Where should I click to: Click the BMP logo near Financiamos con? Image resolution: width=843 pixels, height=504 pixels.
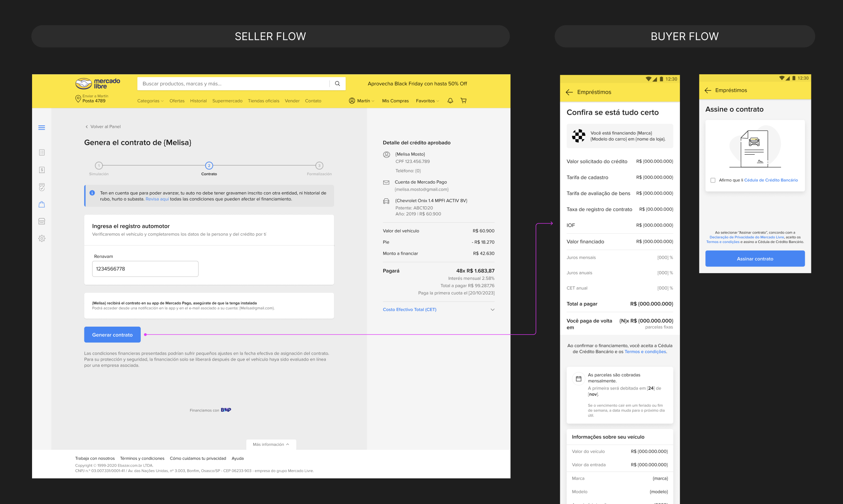pyautogui.click(x=226, y=410)
